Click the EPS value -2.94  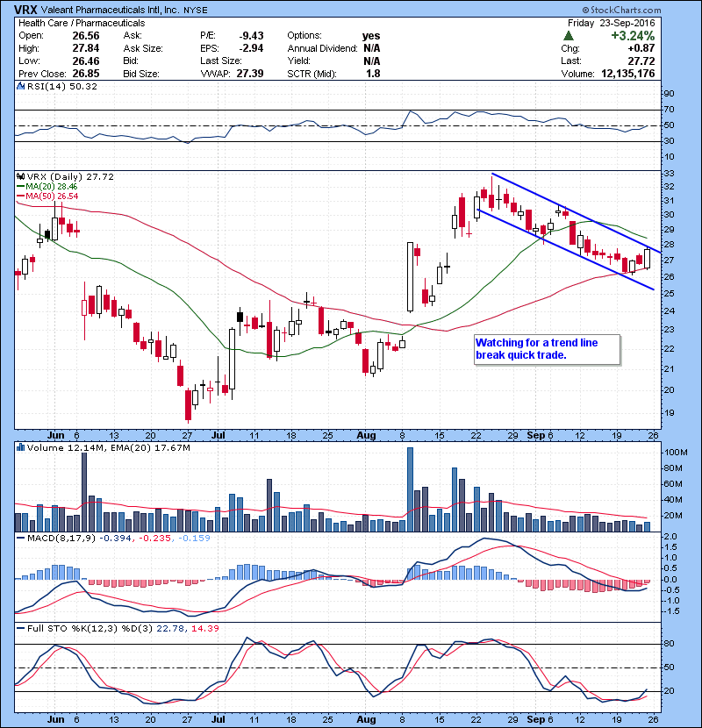[x=251, y=48]
